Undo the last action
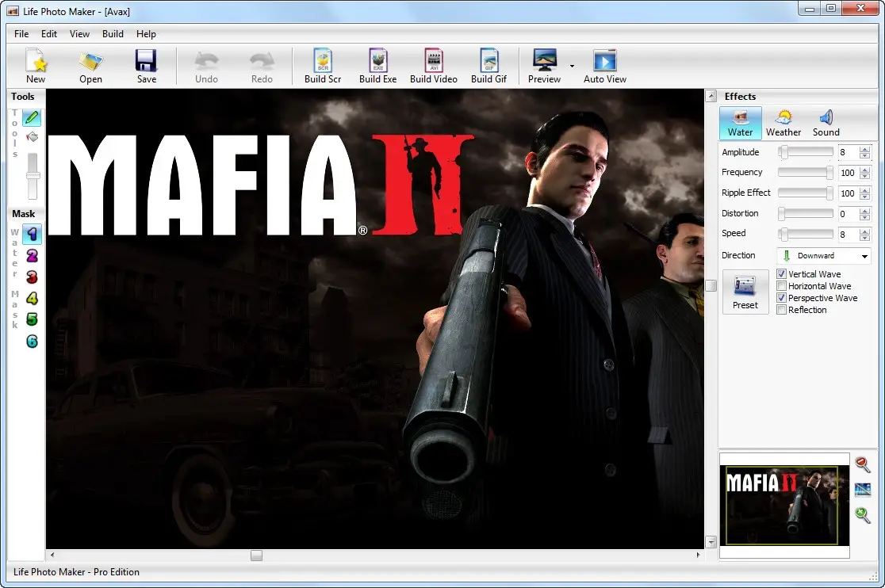This screenshot has height=588, width=885. [x=206, y=66]
